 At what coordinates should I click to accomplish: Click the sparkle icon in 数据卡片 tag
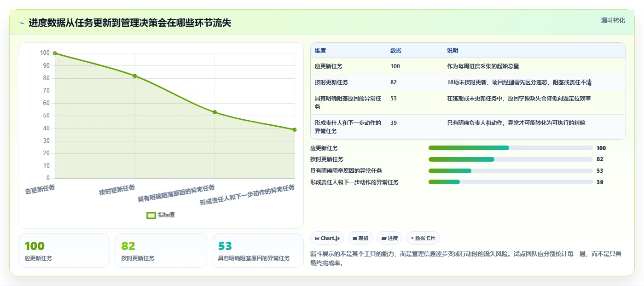(x=412, y=238)
